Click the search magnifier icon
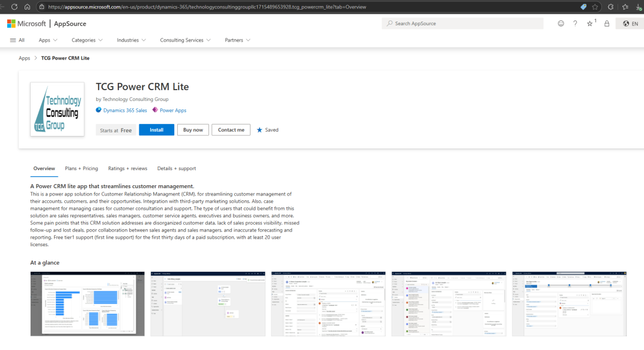The width and height of the screenshot is (644, 350). (x=390, y=23)
